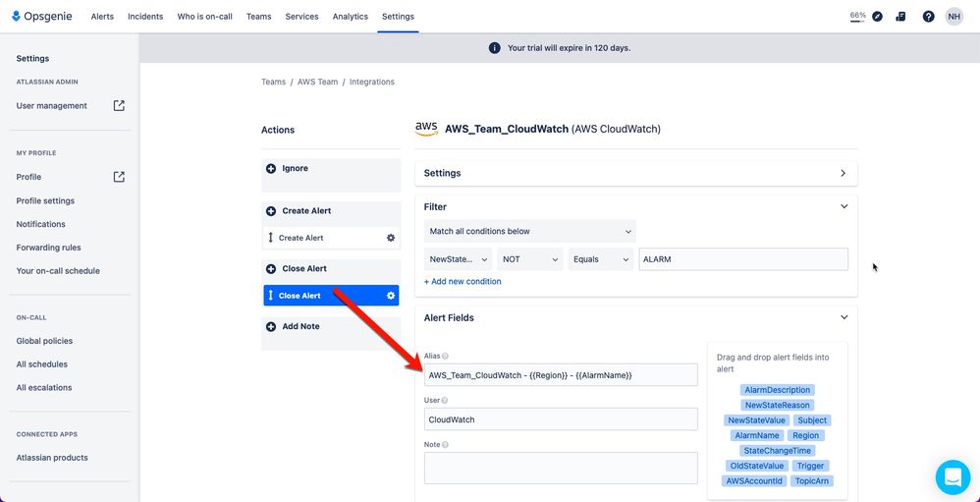This screenshot has height=502, width=980.
Task: Open the NewState field dropdown
Action: pos(459,259)
